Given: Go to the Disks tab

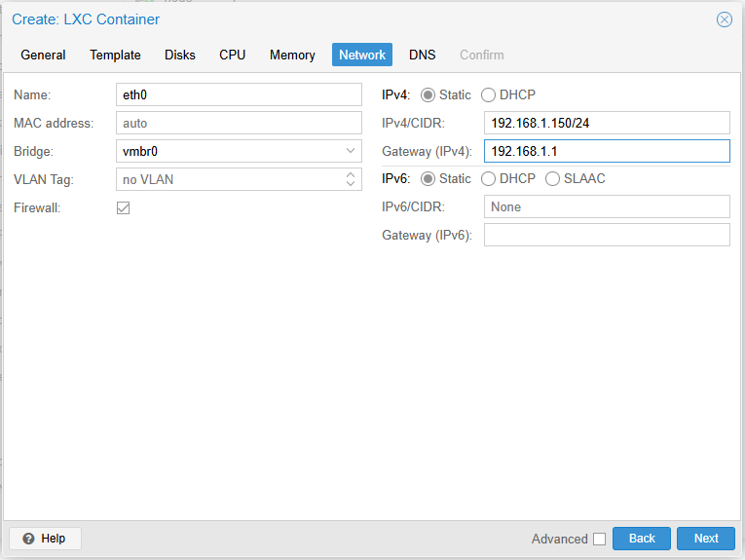Looking at the screenshot, I should pos(180,55).
